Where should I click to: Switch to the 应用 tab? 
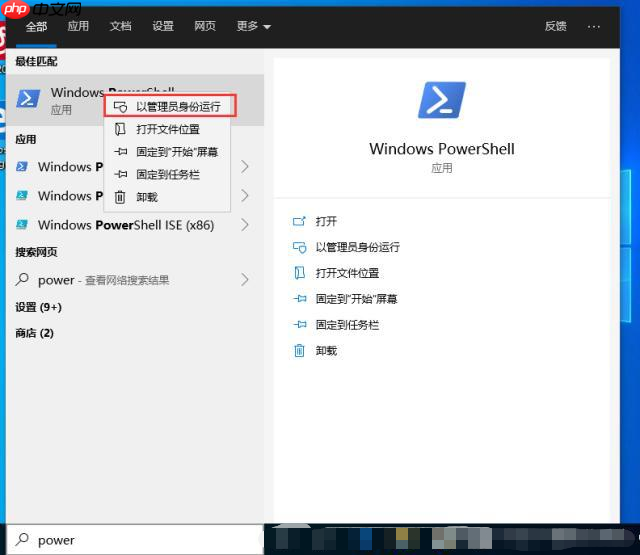[78, 26]
